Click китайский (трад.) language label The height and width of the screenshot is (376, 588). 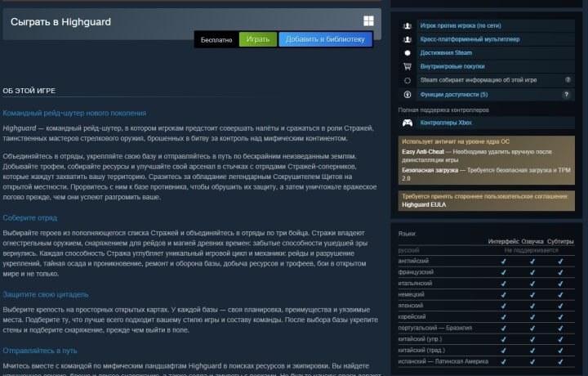point(421,351)
